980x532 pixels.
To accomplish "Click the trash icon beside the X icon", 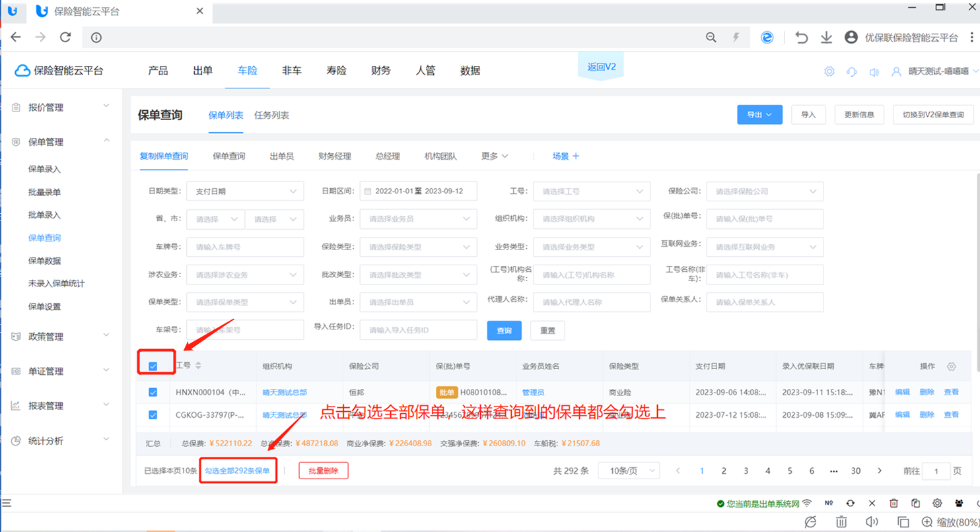I will tap(893, 503).
